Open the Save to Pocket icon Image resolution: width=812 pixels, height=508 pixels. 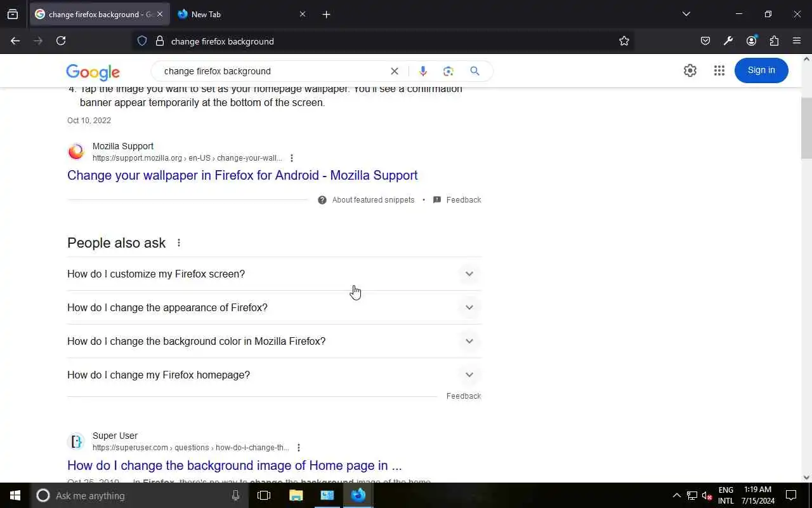tap(705, 41)
